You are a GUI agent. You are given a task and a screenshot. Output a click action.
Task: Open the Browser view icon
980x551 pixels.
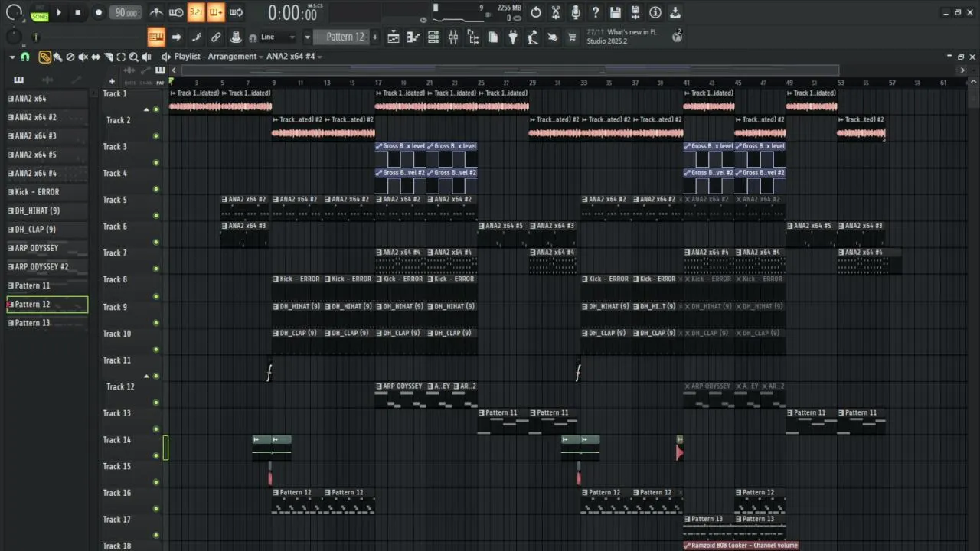472,37
